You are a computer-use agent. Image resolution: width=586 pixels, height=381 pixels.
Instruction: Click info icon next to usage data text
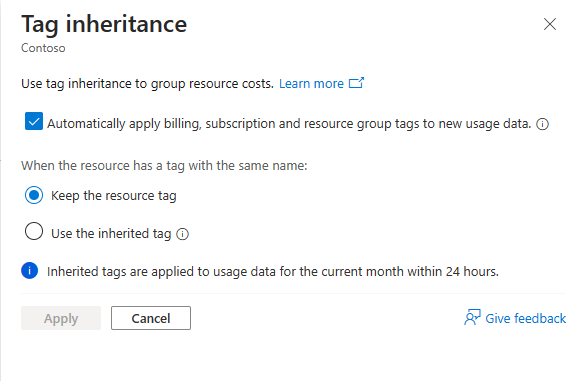tap(542, 124)
